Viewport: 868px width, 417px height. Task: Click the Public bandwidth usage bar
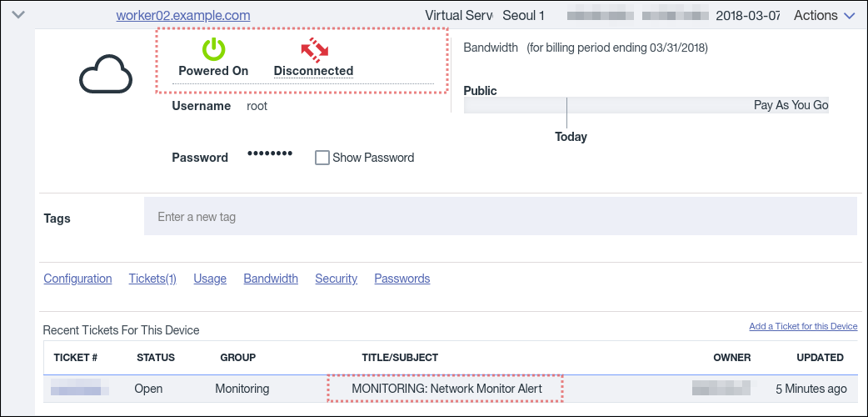coord(646,106)
